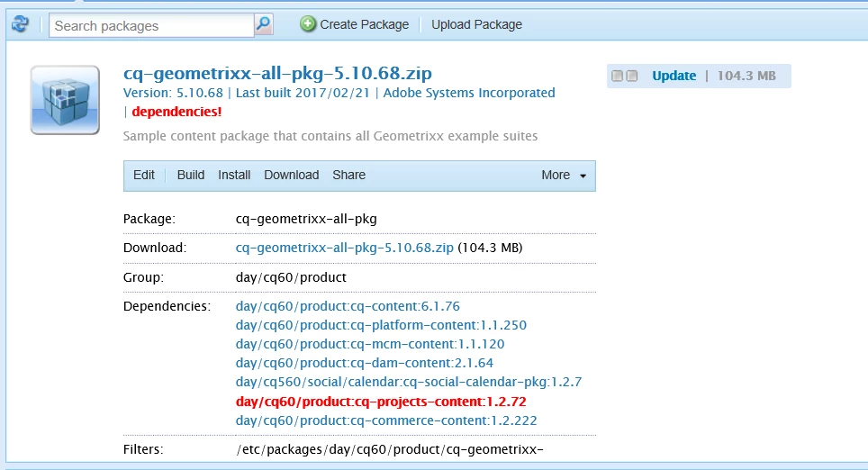Click Install in package toolbar
Image resolution: width=868 pixels, height=470 pixels.
point(234,175)
